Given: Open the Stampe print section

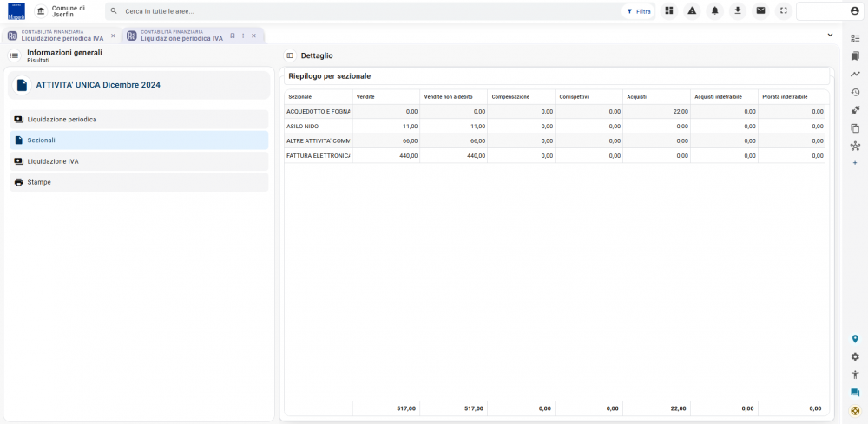Looking at the screenshot, I should pyautogui.click(x=139, y=182).
